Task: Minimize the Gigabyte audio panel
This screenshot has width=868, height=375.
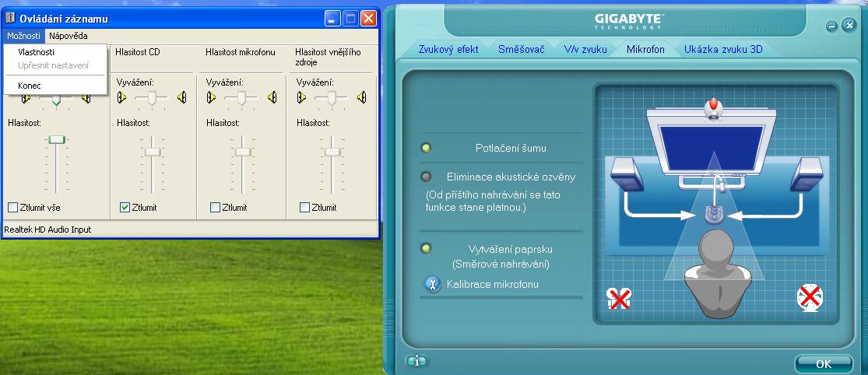Action: pyautogui.click(x=831, y=26)
